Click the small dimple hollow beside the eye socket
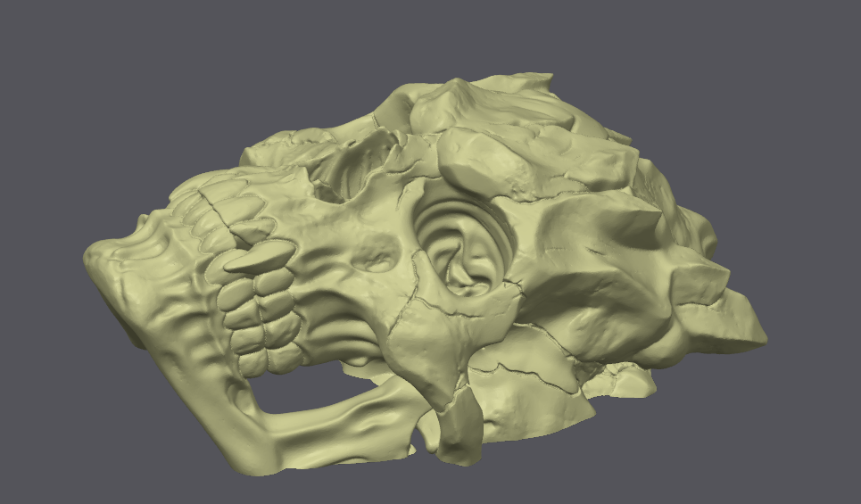 tap(379, 253)
